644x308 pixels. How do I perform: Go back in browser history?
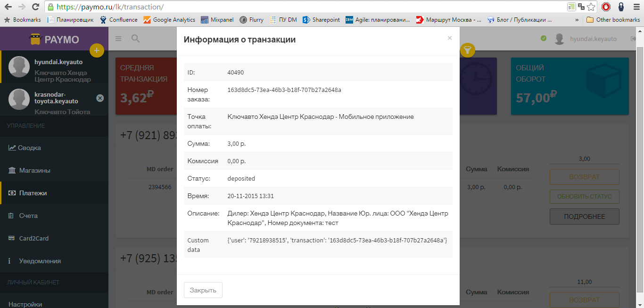8,7
